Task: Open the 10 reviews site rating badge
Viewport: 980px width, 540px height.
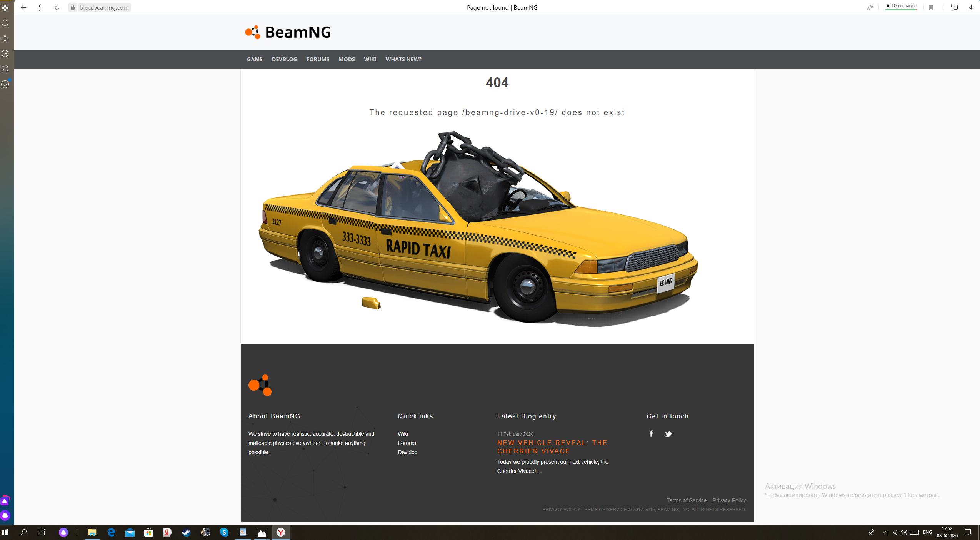Action: point(901,6)
